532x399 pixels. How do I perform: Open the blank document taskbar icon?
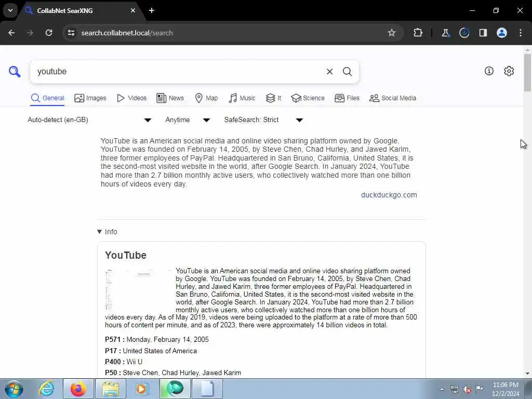coord(207,389)
